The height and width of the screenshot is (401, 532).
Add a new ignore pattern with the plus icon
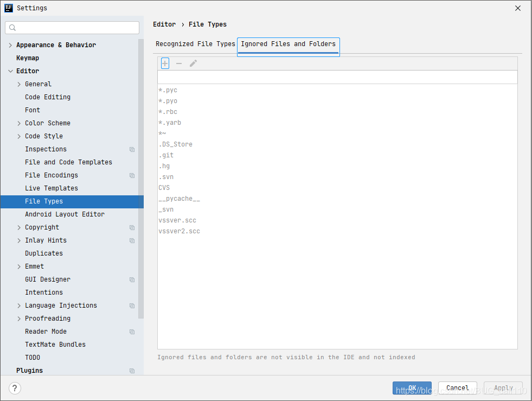pyautogui.click(x=165, y=63)
